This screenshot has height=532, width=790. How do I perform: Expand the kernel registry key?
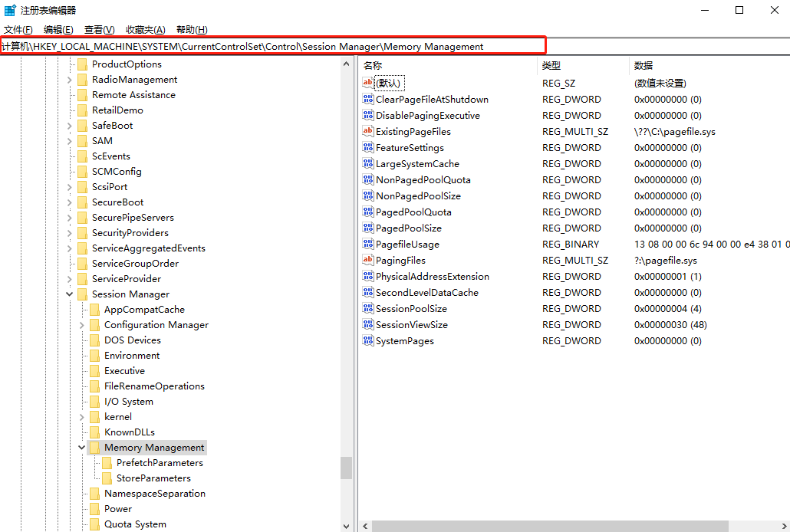[x=82, y=417]
